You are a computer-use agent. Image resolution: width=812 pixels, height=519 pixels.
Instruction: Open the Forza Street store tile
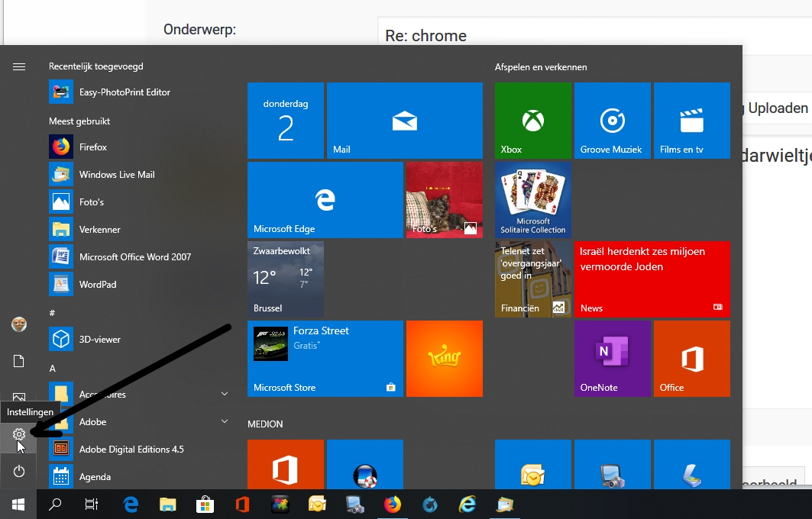tap(325, 359)
